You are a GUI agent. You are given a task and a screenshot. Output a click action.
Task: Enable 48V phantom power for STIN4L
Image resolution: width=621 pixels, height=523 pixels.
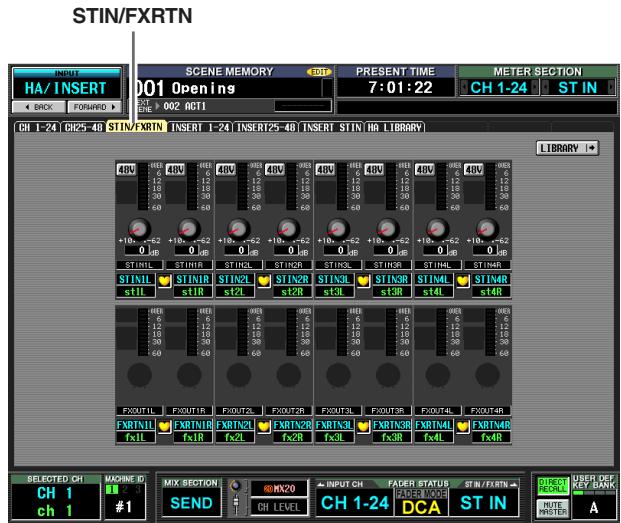click(425, 169)
